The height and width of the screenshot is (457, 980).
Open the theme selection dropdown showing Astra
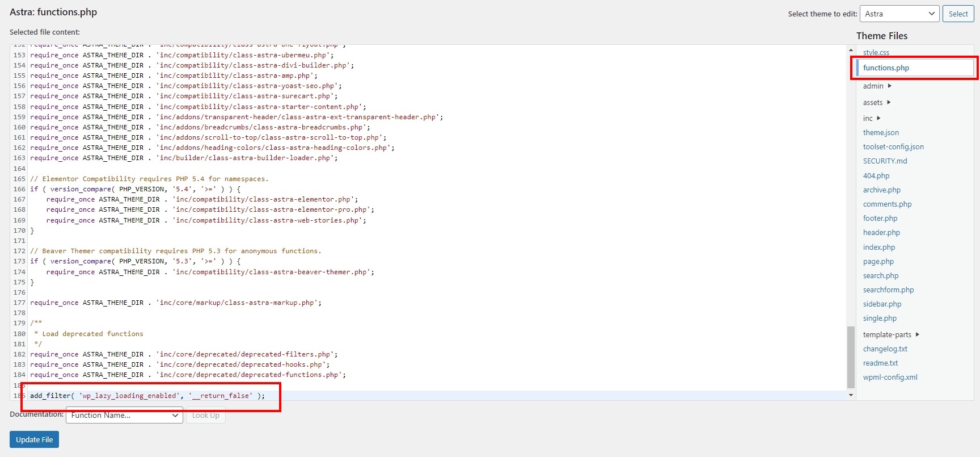pos(899,14)
